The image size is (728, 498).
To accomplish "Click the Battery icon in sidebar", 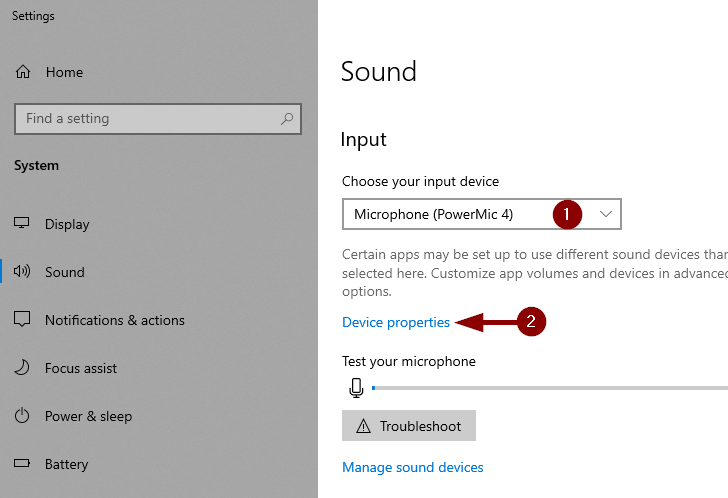I will tap(22, 463).
